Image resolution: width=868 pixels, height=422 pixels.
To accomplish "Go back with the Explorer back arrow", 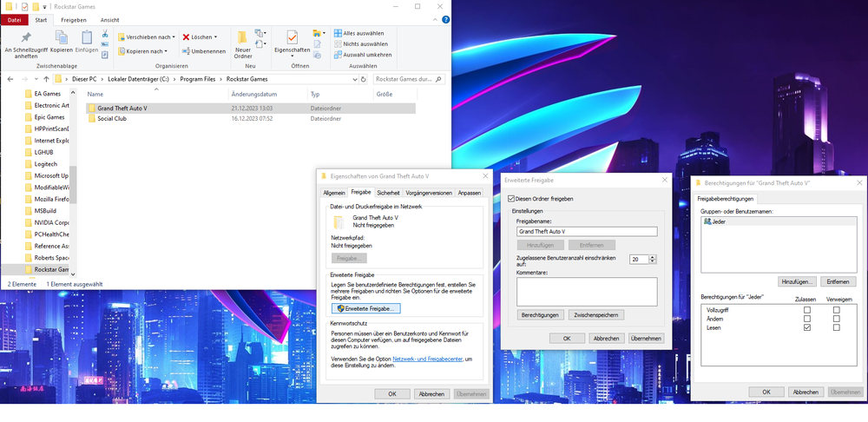I will (10, 79).
